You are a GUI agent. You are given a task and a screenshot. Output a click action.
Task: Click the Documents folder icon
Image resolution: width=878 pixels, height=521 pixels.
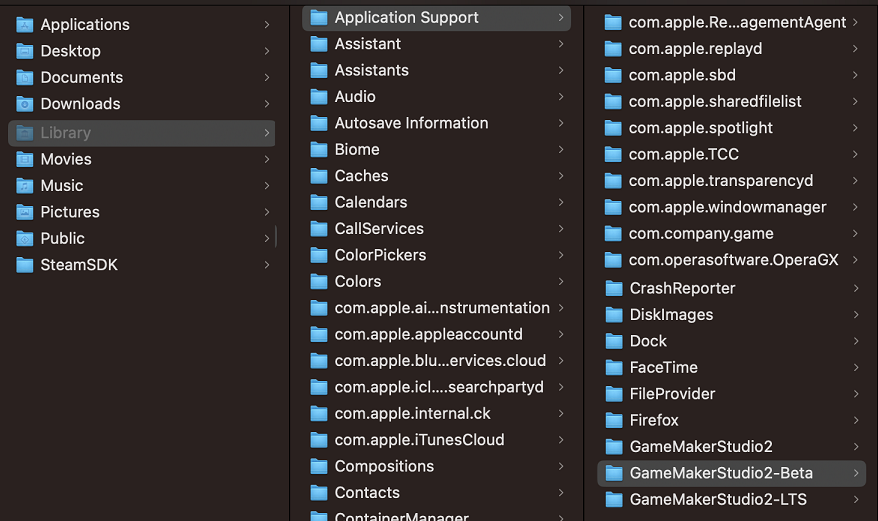click(x=25, y=77)
